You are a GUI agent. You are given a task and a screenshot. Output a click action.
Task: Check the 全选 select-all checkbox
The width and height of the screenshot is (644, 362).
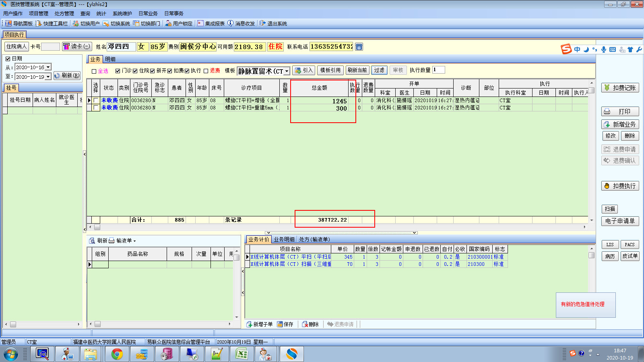point(94,71)
